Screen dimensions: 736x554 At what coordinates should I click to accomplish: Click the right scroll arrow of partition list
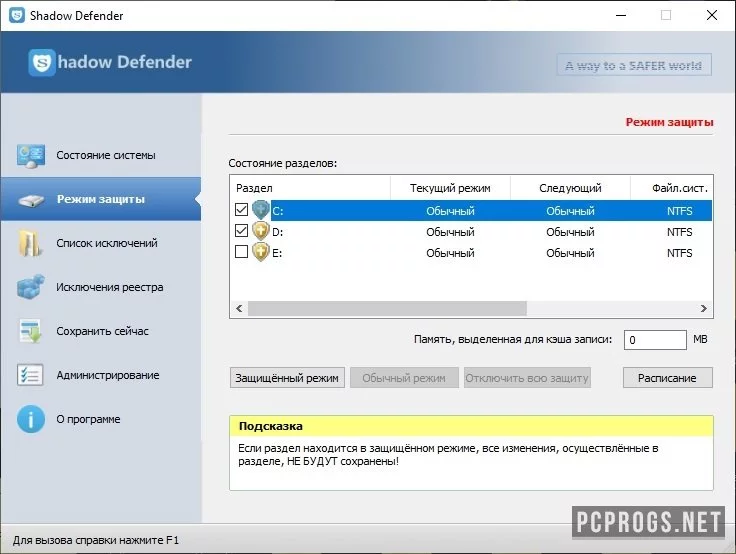703,308
